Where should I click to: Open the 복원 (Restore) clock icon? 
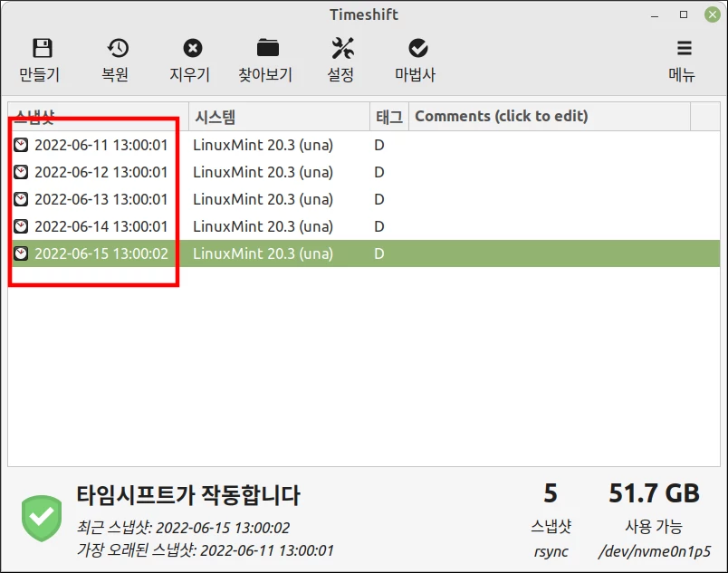click(118, 48)
